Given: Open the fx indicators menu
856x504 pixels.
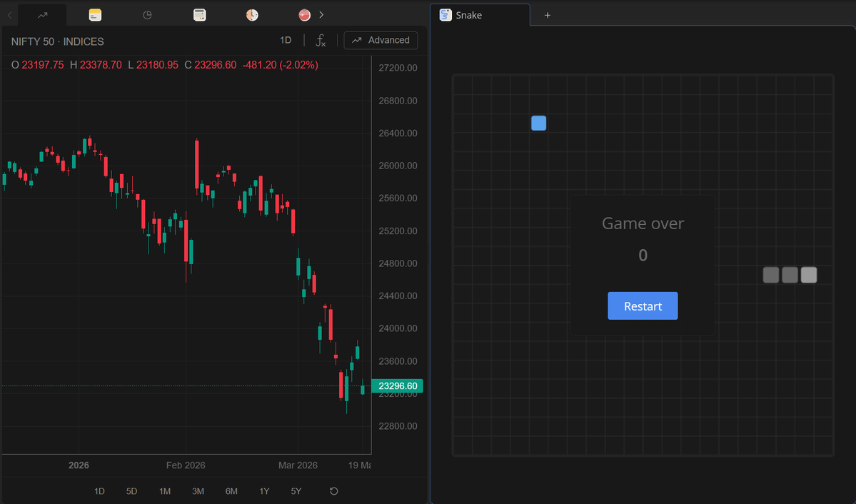Looking at the screenshot, I should click(x=321, y=41).
